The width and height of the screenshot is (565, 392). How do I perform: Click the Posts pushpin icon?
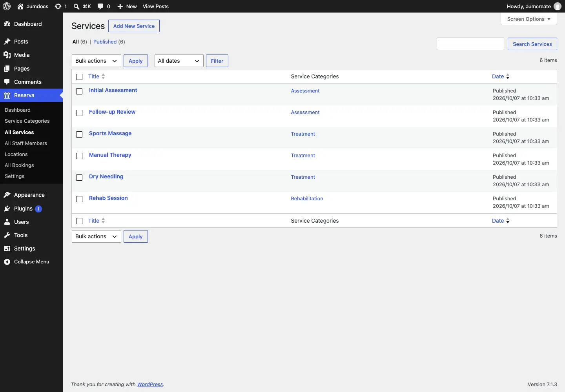click(x=7, y=42)
